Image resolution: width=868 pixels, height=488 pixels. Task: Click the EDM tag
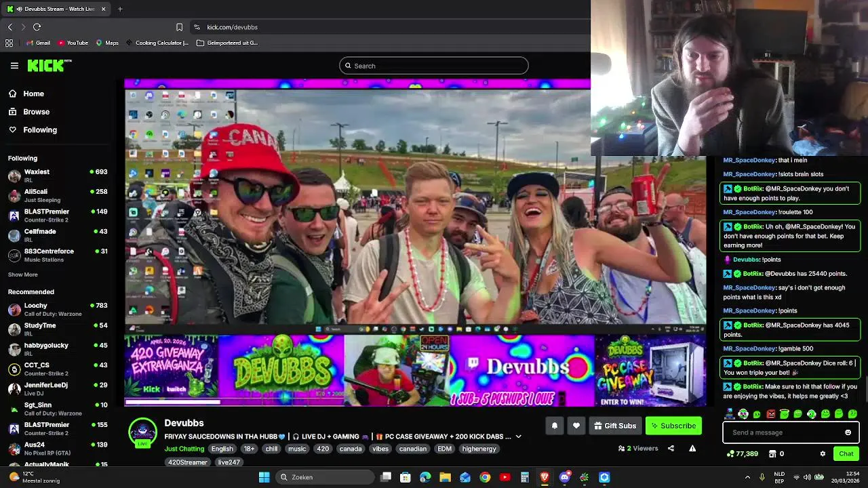click(x=445, y=449)
